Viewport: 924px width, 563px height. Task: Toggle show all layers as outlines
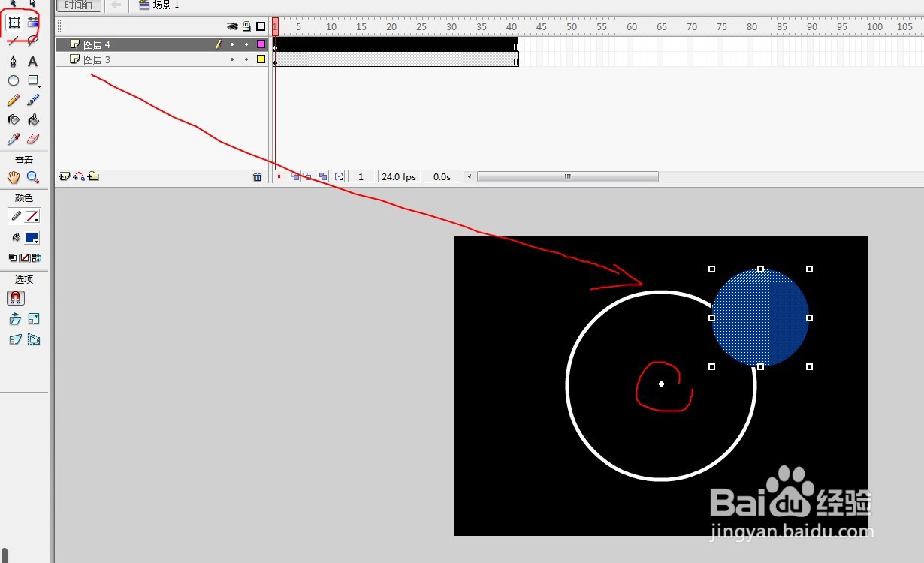[261, 26]
